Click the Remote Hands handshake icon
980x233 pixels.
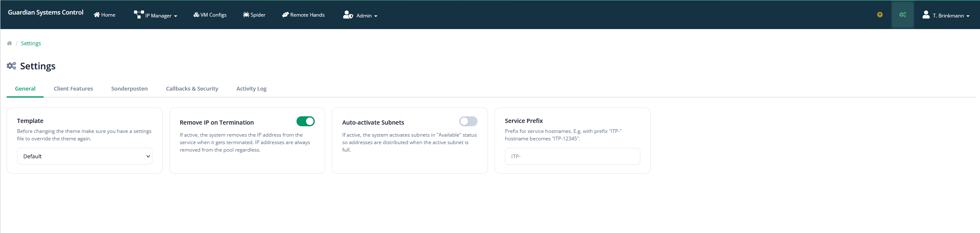coord(285,15)
